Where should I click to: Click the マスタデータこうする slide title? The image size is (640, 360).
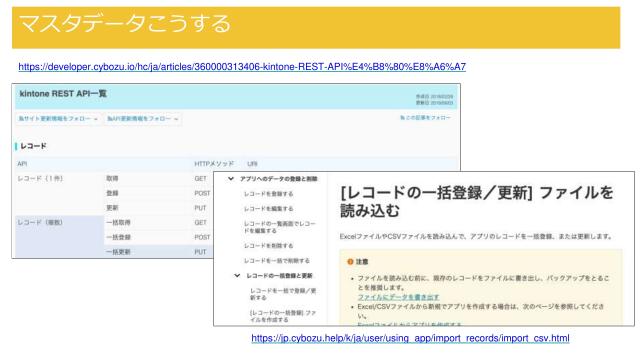point(125,24)
